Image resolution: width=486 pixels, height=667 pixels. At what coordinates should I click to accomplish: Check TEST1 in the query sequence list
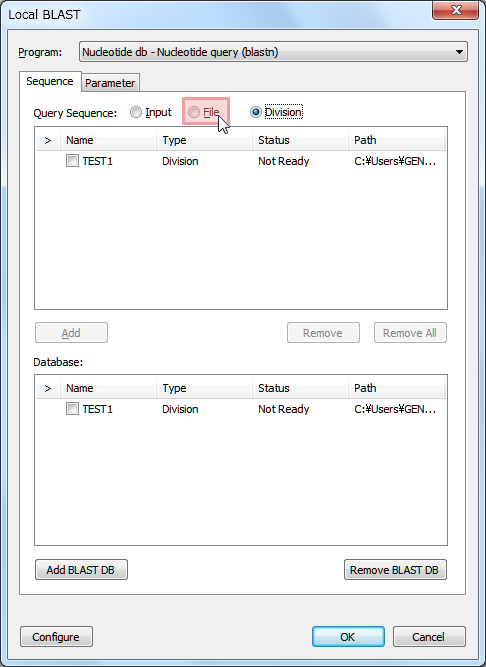[x=72, y=161]
